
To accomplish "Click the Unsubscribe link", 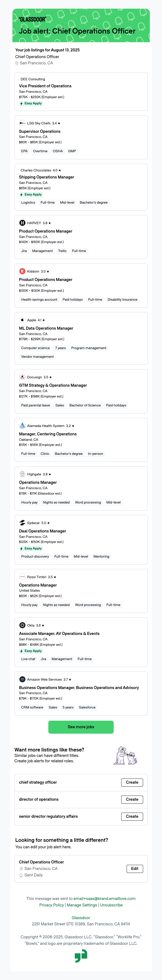I will tap(111, 905).
